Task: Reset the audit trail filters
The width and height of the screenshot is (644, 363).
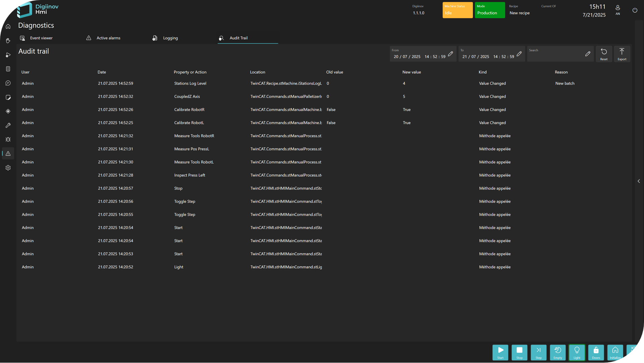Action: [x=604, y=54]
